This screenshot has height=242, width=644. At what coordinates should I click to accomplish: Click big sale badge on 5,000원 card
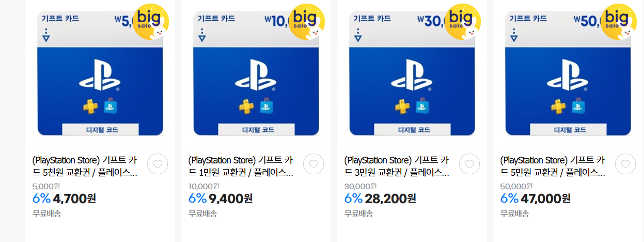tap(151, 21)
